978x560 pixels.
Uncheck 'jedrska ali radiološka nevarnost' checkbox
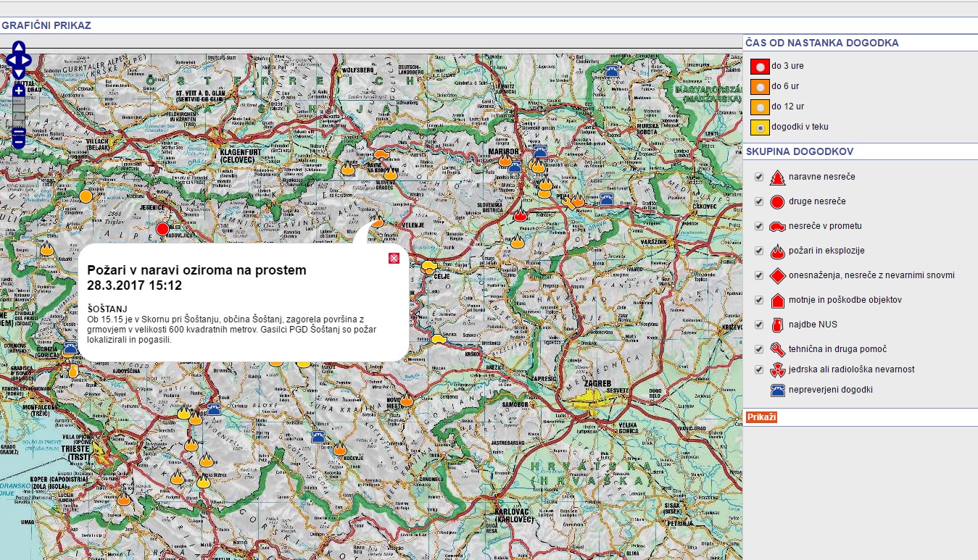[759, 369]
